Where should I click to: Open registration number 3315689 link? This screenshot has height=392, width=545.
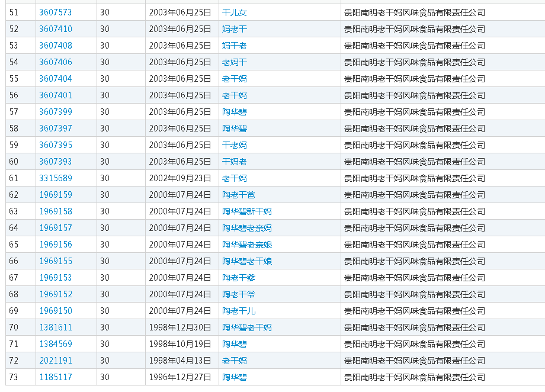[x=56, y=178]
